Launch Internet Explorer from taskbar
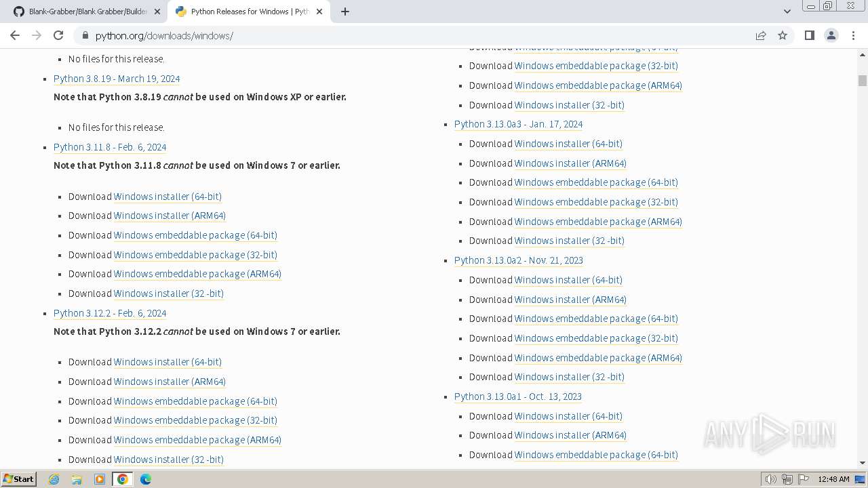 click(x=54, y=479)
